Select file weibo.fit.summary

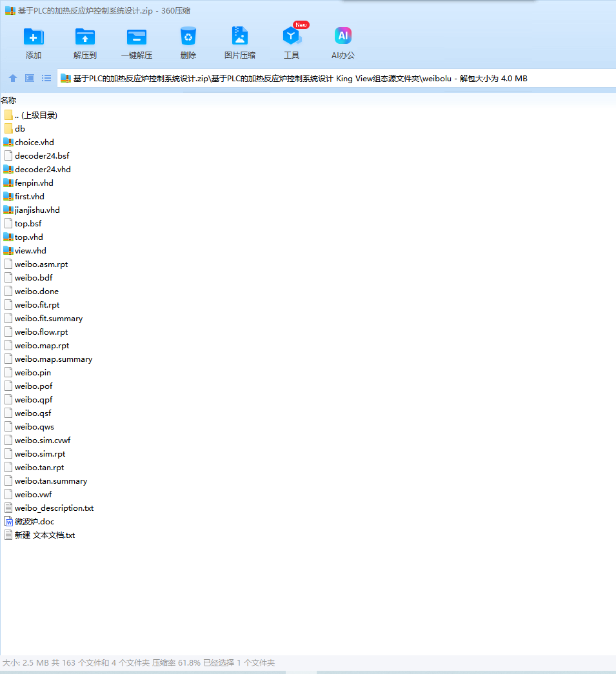point(43,318)
